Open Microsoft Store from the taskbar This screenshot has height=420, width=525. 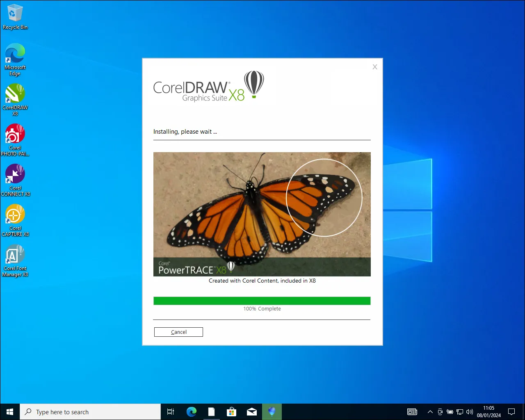tap(231, 411)
